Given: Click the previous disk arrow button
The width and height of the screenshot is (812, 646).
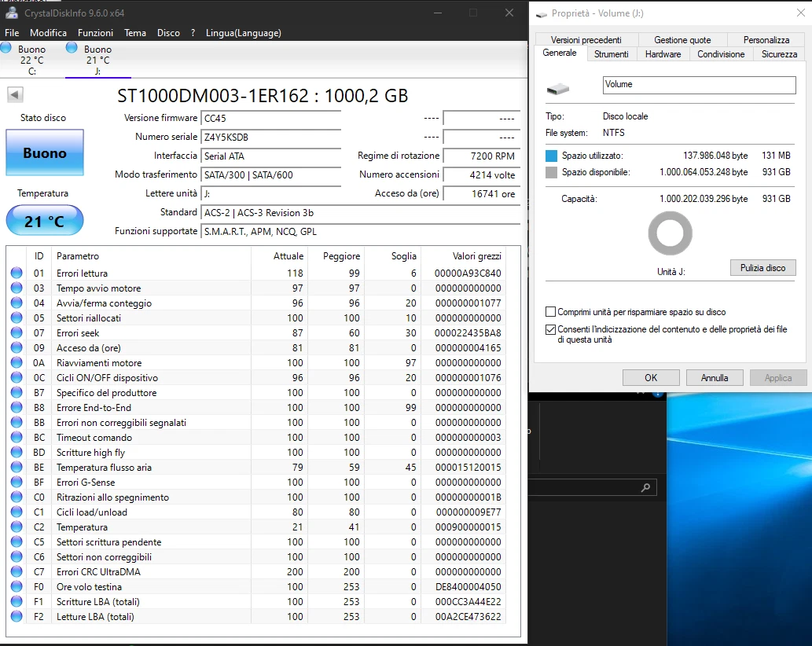Looking at the screenshot, I should (x=15, y=95).
